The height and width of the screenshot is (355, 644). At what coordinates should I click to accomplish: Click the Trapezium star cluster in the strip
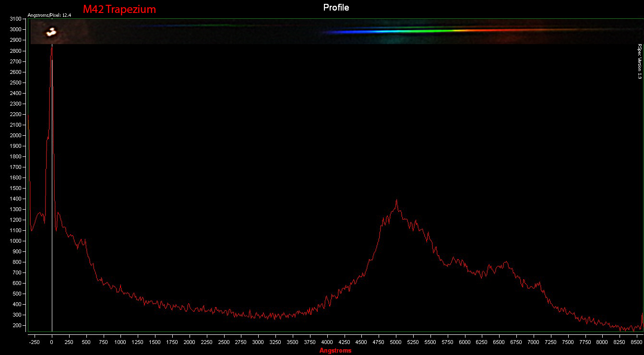point(50,31)
